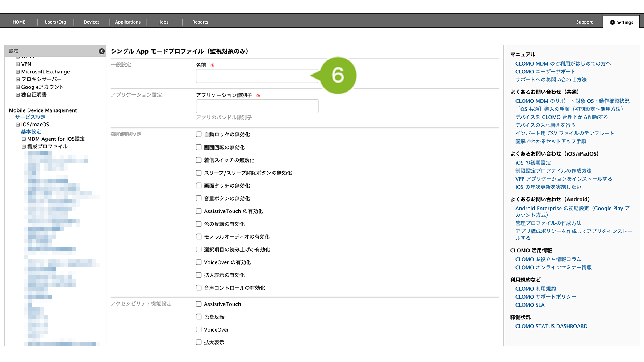Click the green step 6 callout marker
Viewport: 644px width, 362px height.
pyautogui.click(x=338, y=75)
